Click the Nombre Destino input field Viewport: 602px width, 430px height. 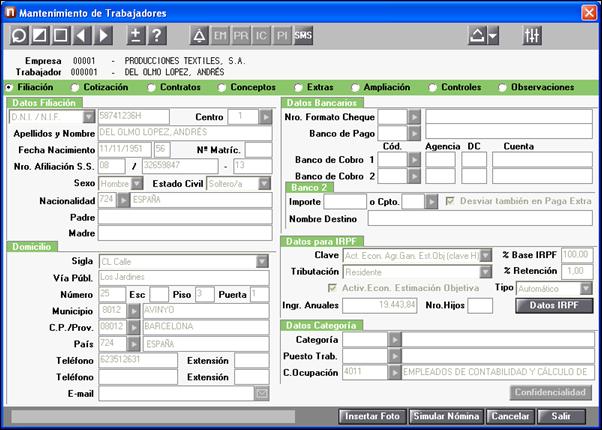click(480, 218)
